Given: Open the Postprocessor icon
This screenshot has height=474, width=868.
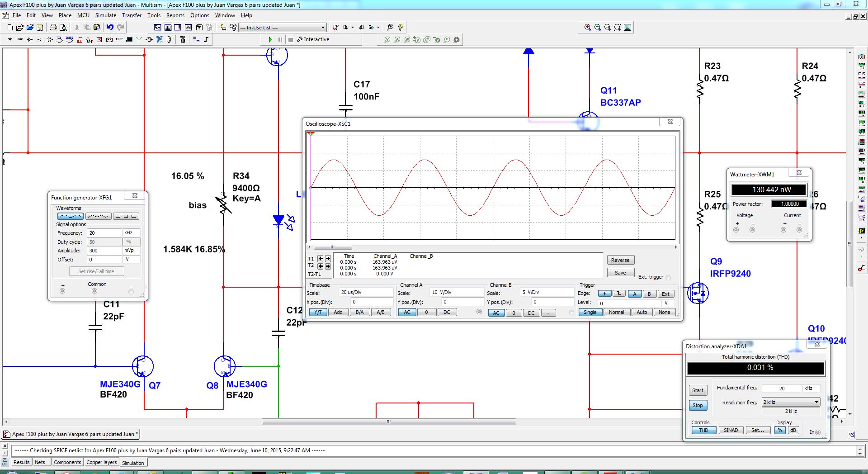Looking at the screenshot, I should (x=199, y=27).
